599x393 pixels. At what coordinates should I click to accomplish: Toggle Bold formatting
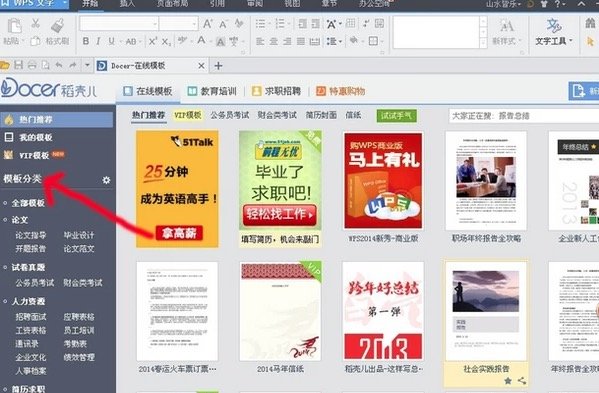[x=86, y=41]
